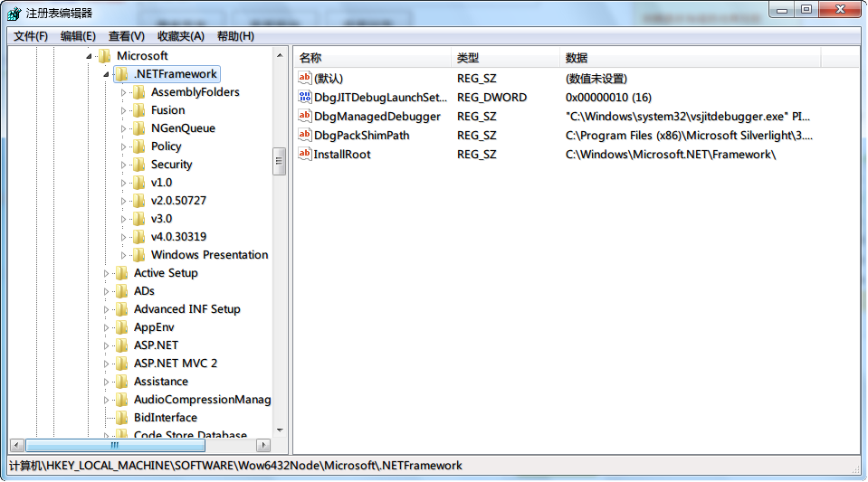This screenshot has width=868, height=482.
Task: Click the Registry Editor app icon in title bar
Action: (14, 13)
